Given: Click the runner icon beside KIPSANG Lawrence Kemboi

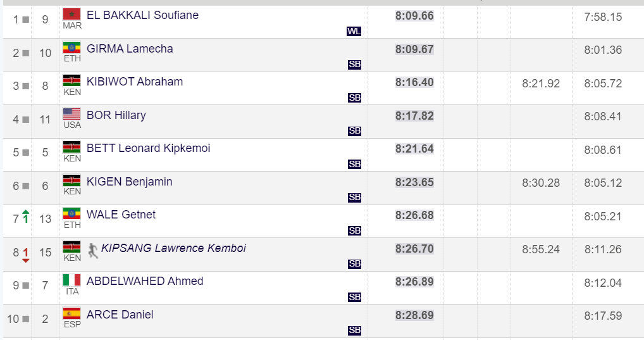Looking at the screenshot, I should (x=93, y=250).
